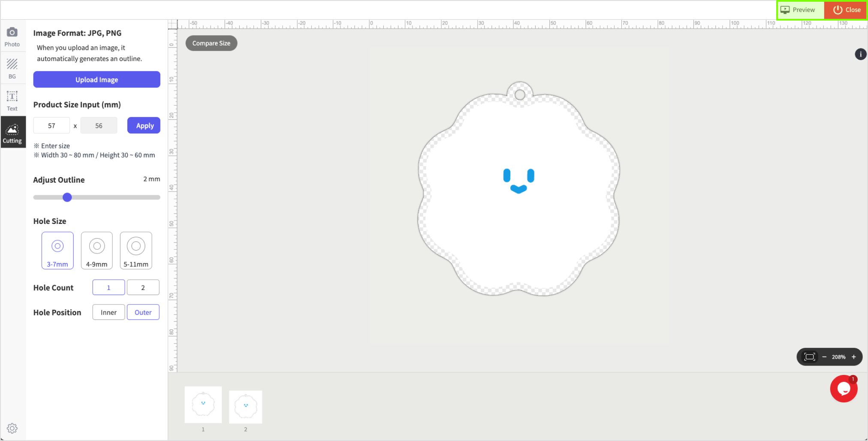The width and height of the screenshot is (868, 441).
Task: Open the Cutting panel tab
Action: (13, 133)
